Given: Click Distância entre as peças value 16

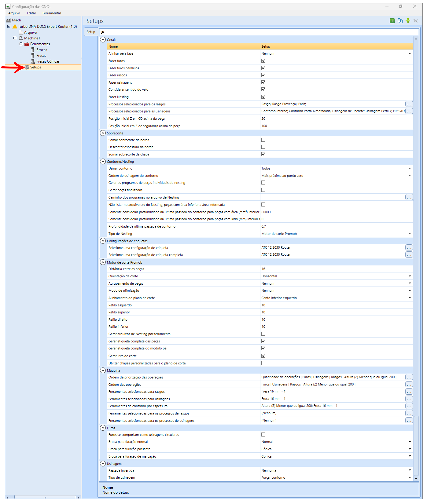Looking at the screenshot, I should click(x=337, y=269).
